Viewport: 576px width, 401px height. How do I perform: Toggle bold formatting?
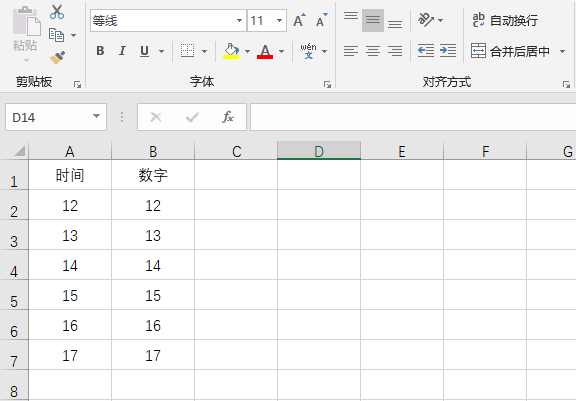tap(100, 51)
